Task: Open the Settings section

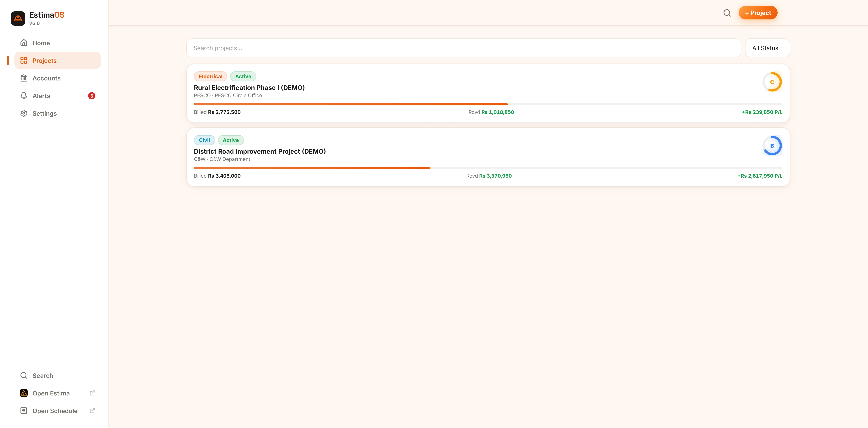Action: 58,113
